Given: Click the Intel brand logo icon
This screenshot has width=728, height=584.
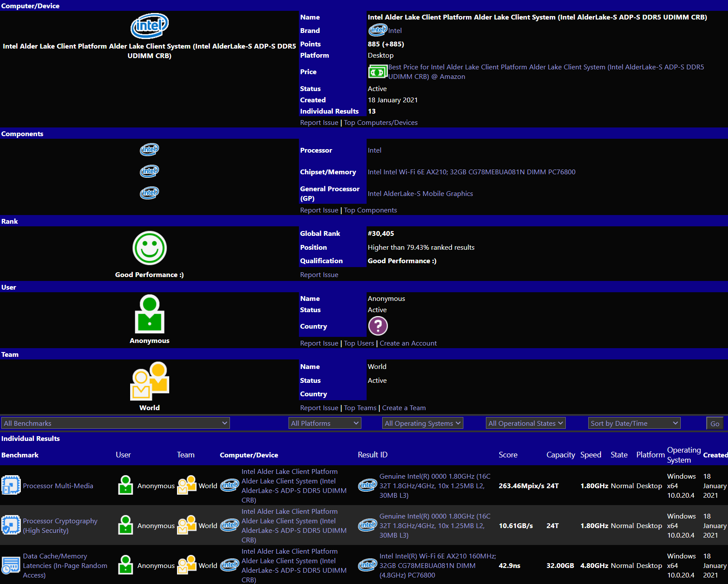Looking at the screenshot, I should point(377,30).
